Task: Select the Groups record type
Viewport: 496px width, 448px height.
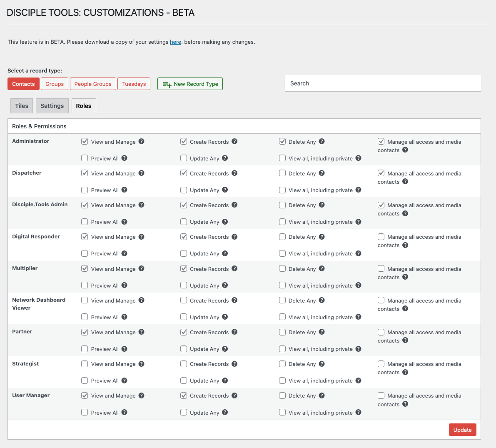Action: pos(55,84)
